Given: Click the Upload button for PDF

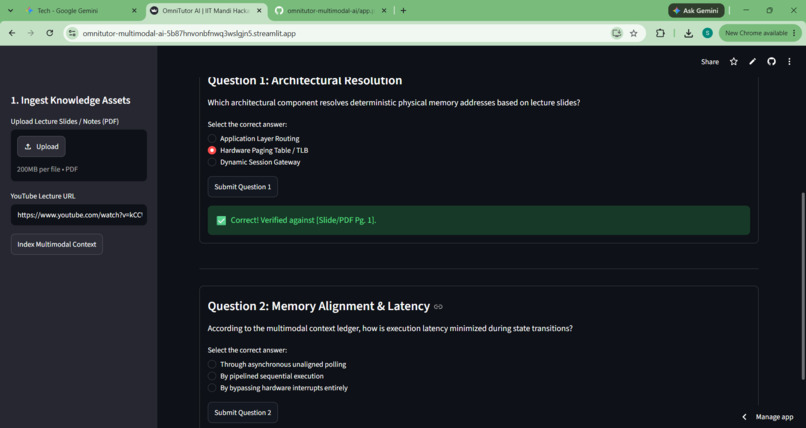Looking at the screenshot, I should pyautogui.click(x=41, y=146).
